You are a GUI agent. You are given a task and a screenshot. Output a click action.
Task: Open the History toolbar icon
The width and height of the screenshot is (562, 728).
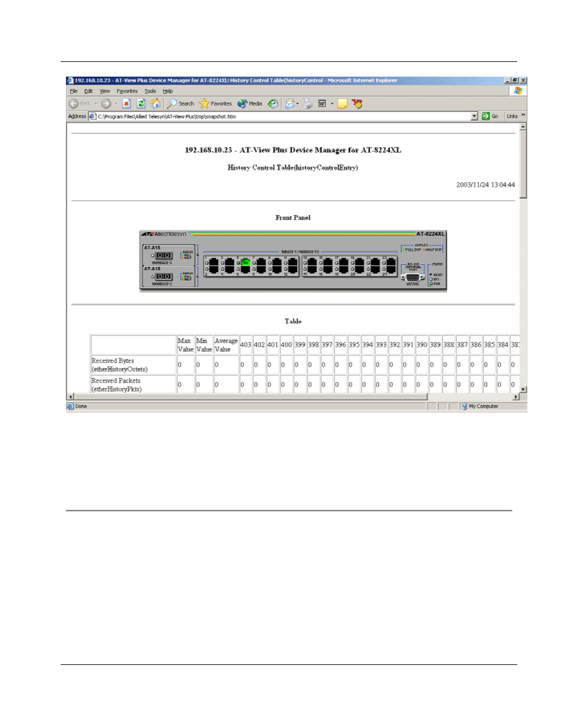pos(273,104)
